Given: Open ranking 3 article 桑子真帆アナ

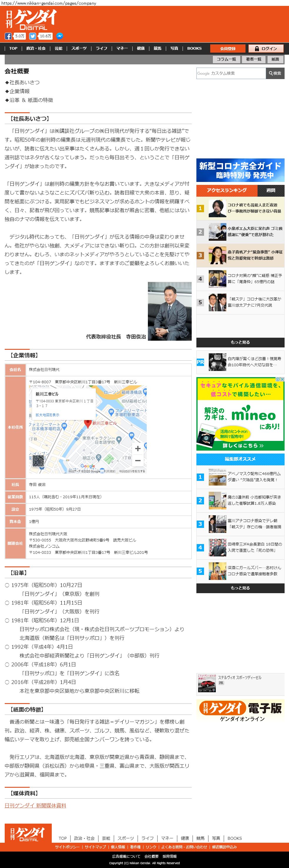Looking at the screenshot, I should (x=240, y=255).
